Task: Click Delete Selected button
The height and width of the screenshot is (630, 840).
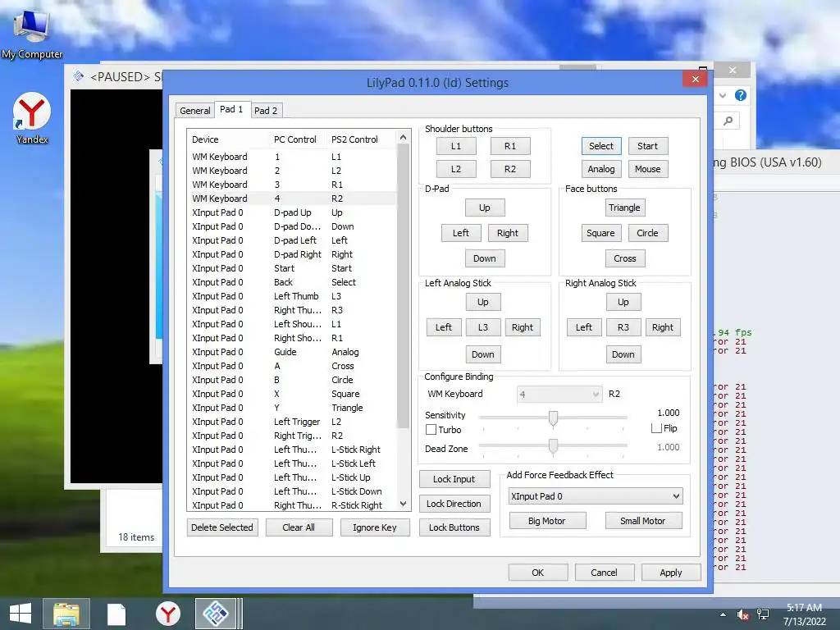Action: point(222,527)
